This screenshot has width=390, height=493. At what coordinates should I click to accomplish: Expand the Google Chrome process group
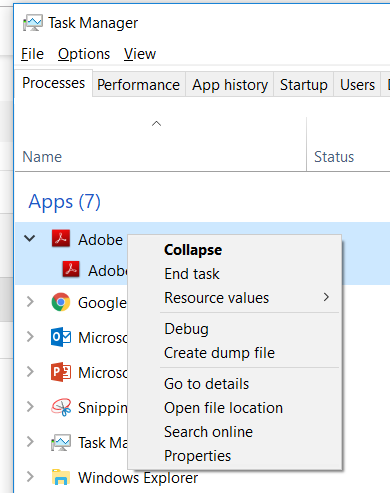[30, 302]
